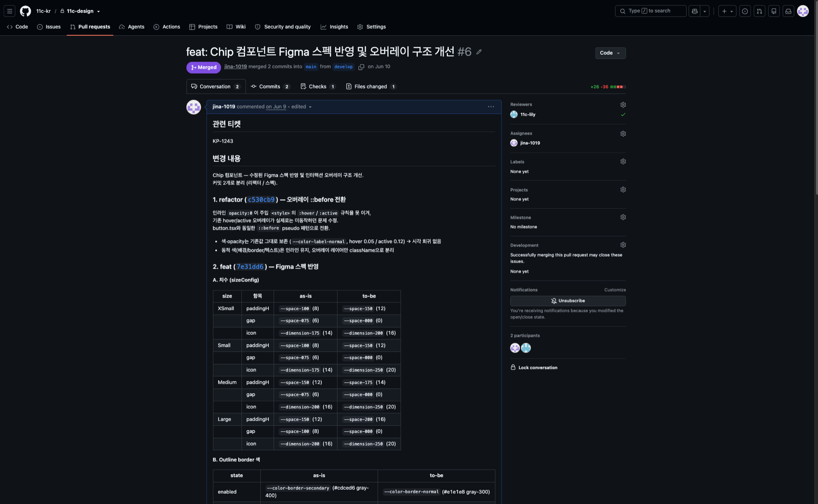
Task: Open the issues icon in top header
Action: [745, 11]
